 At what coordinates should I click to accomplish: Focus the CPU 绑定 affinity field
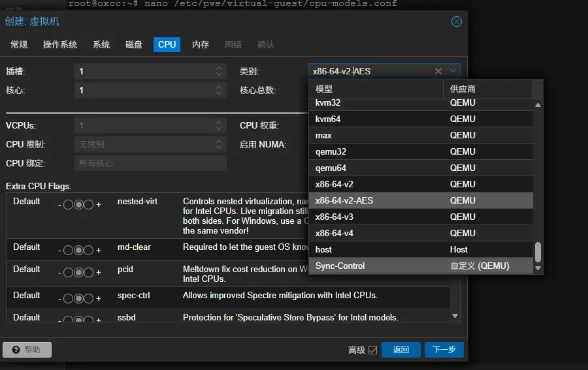[x=150, y=163]
